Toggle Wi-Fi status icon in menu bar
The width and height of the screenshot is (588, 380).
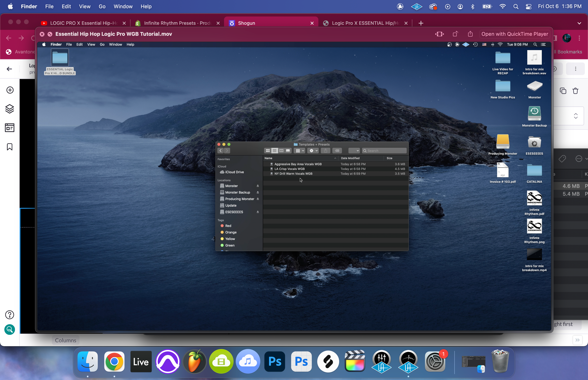point(502,7)
